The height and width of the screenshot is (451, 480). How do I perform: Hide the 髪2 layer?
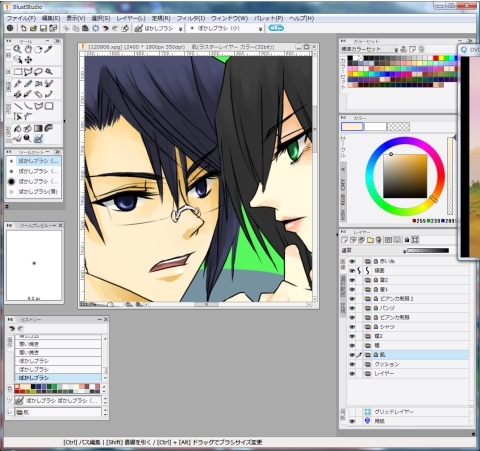pyautogui.click(x=352, y=280)
